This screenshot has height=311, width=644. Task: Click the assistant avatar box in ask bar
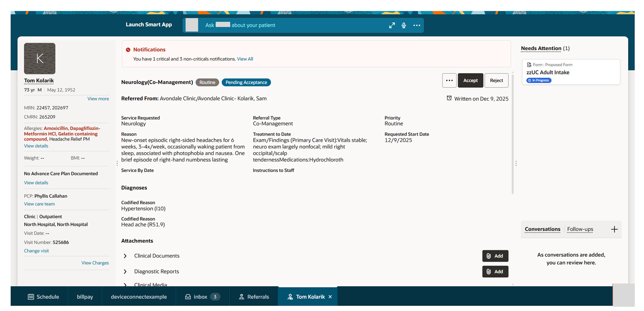click(192, 25)
